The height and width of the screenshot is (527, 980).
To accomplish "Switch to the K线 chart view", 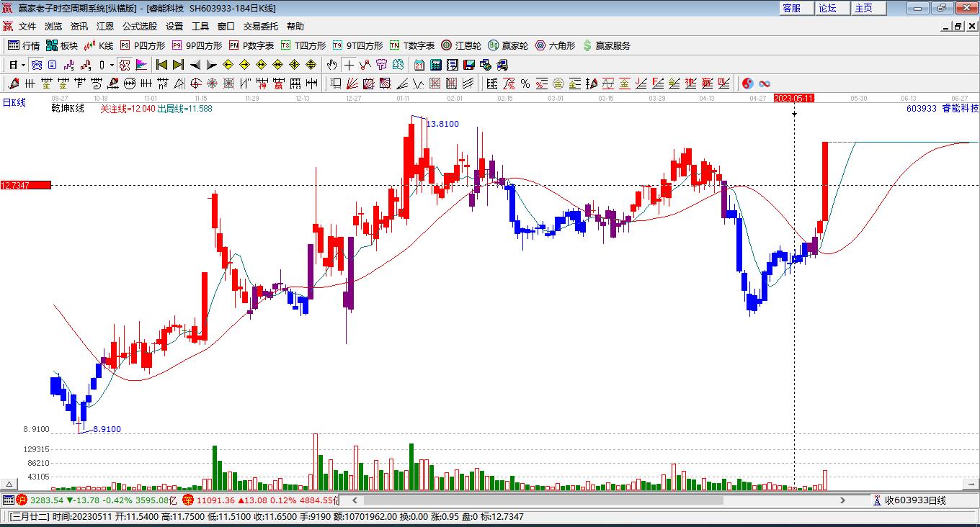I will [x=99, y=45].
